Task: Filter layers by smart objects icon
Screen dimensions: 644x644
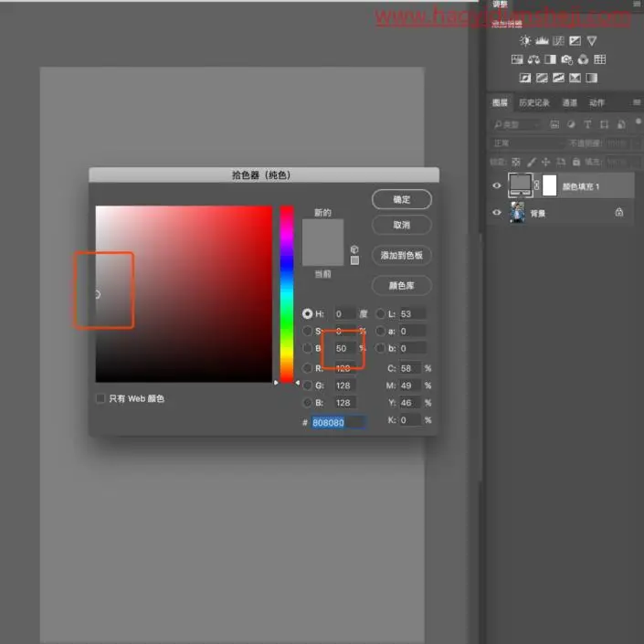Action: (x=621, y=124)
